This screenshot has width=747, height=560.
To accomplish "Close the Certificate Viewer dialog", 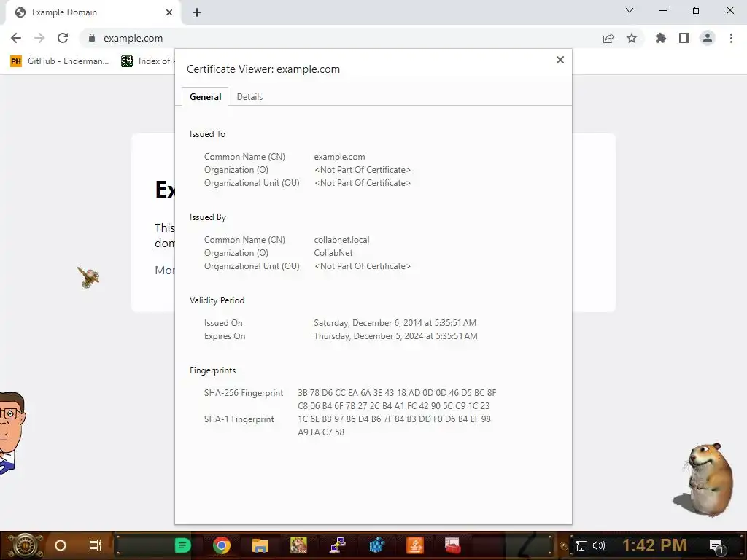I will coord(560,60).
